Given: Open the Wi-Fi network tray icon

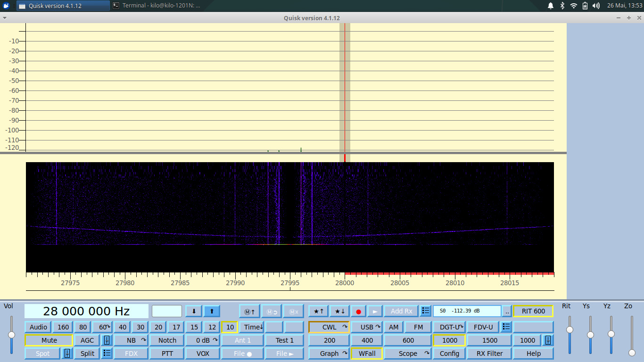Looking at the screenshot, I should tap(573, 6).
